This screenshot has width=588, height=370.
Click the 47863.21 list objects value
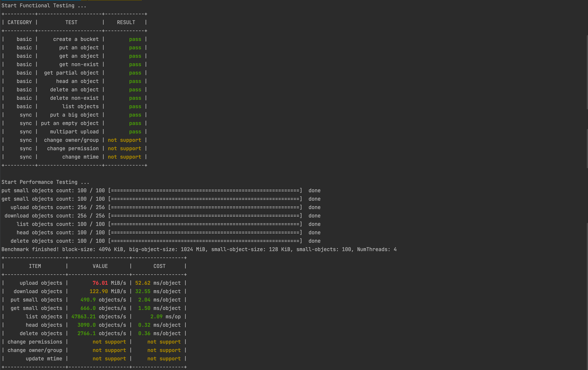click(x=83, y=317)
